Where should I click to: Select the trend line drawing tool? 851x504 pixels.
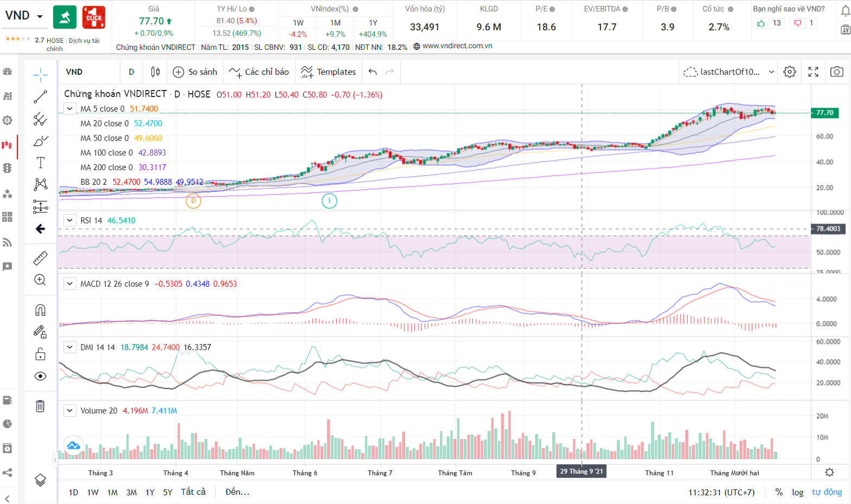41,97
